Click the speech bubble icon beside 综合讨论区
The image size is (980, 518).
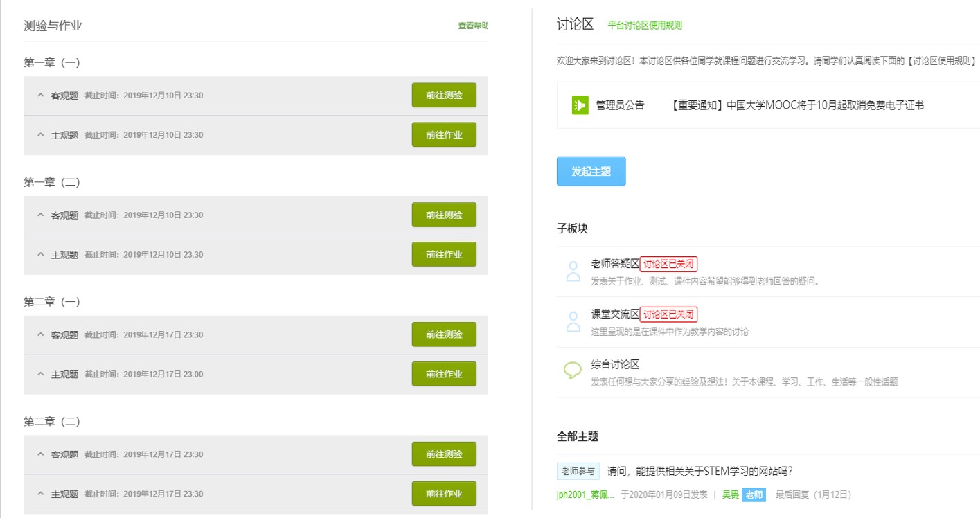tap(573, 371)
